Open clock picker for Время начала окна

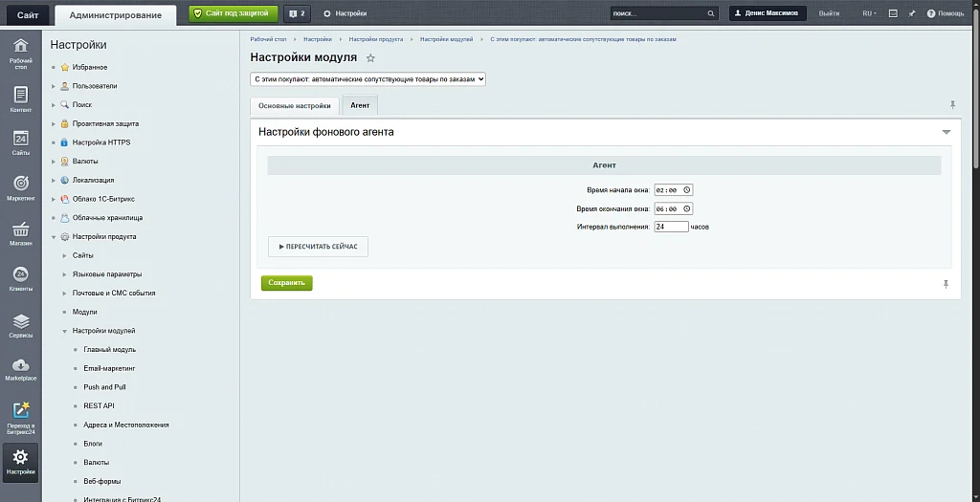pos(686,190)
